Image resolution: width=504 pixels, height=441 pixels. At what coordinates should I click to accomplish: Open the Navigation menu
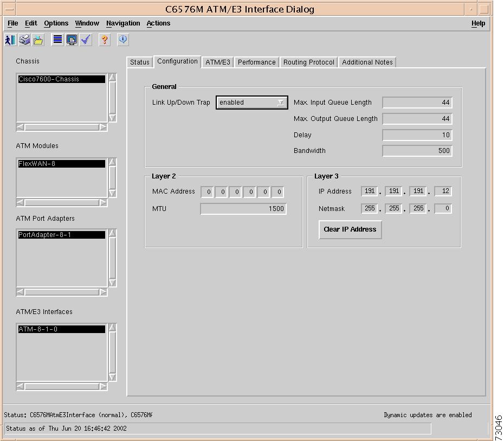click(x=123, y=23)
